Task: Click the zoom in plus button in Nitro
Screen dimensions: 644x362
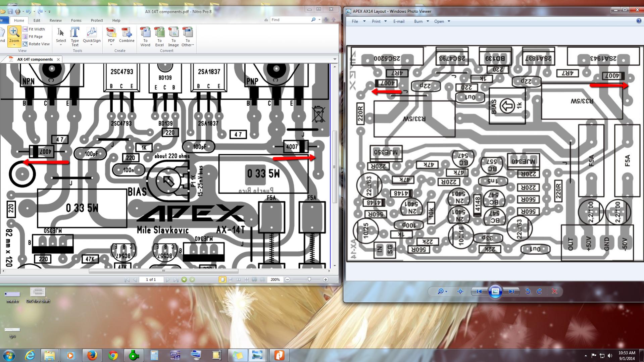Action: [x=326, y=279]
